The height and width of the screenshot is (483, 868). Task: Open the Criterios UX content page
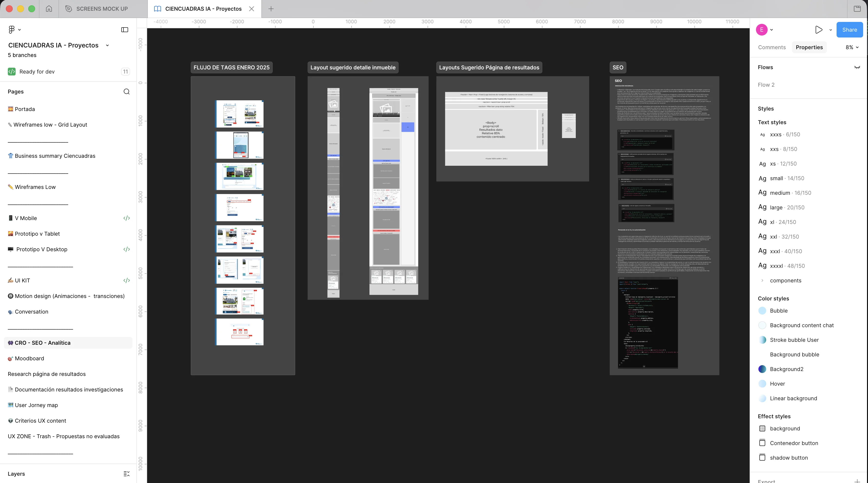coord(68,421)
